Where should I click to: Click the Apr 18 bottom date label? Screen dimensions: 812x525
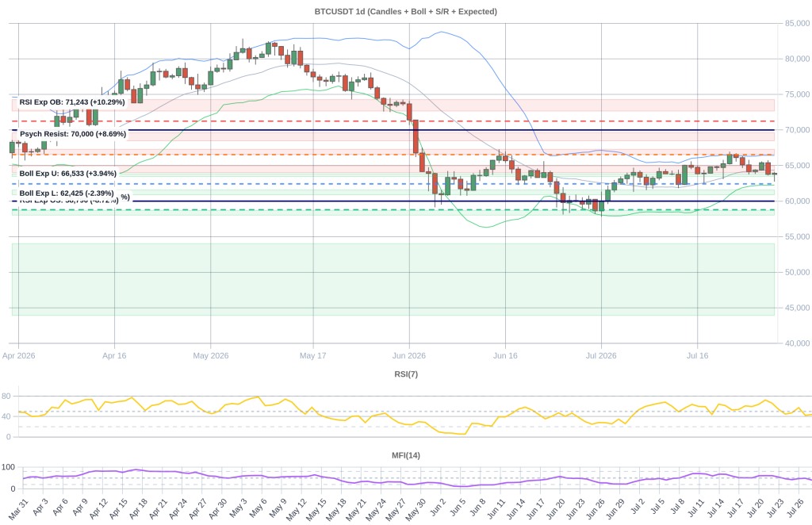pos(138,509)
